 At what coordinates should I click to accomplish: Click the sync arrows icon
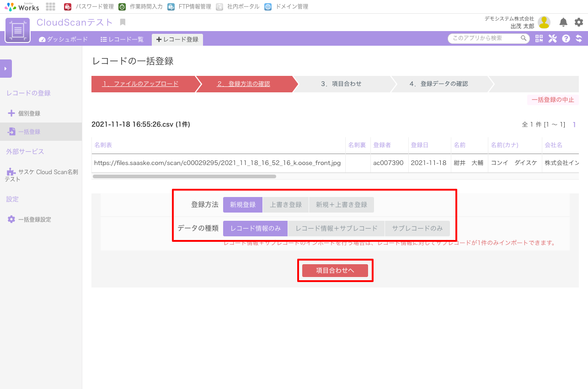579,38
